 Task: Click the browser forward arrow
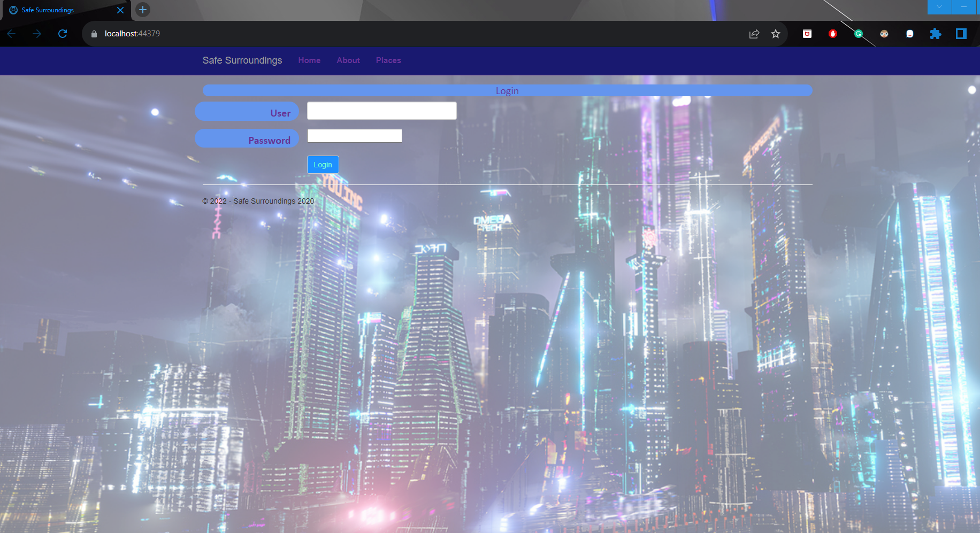click(37, 34)
